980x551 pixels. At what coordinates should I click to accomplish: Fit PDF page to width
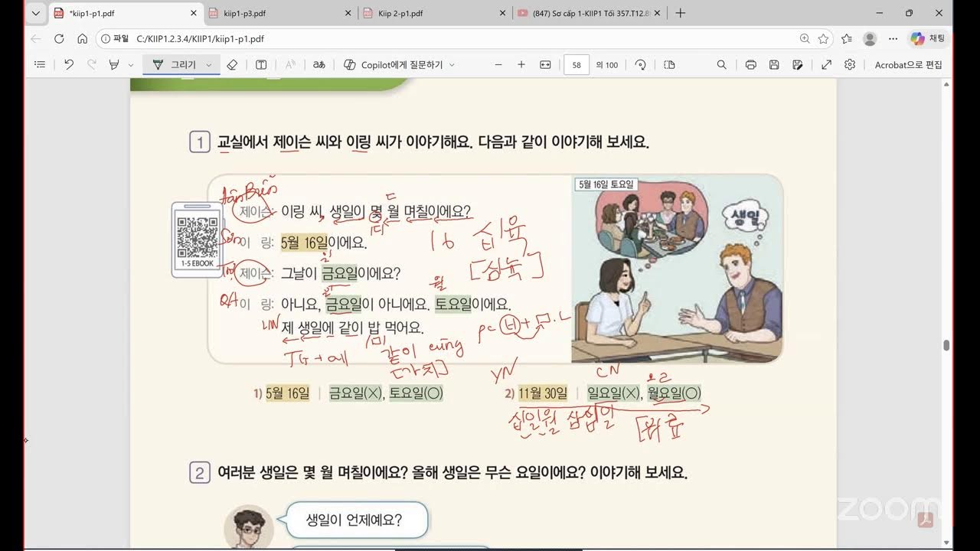pyautogui.click(x=545, y=65)
